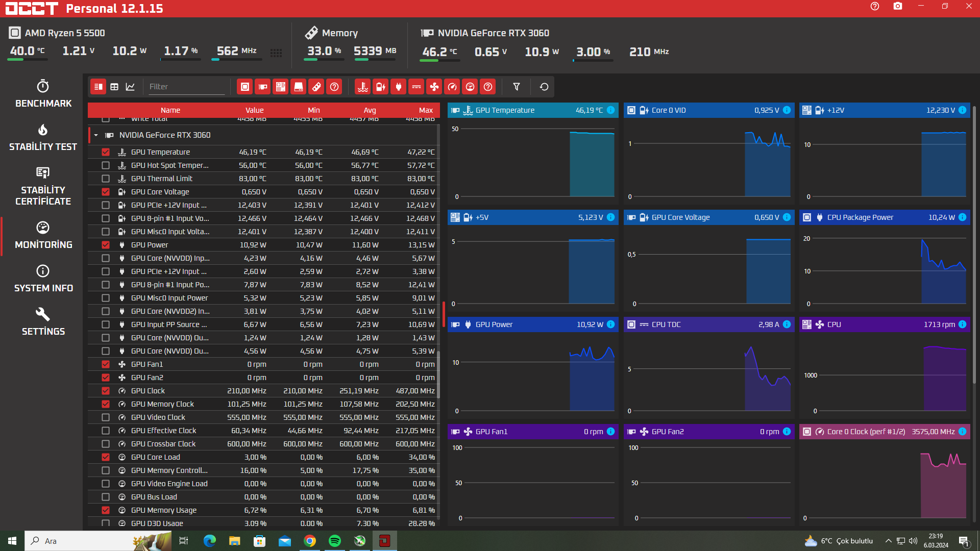Click the graphs panel vertical scrollbar
This screenshot has width=980, height=551.
pyautogui.click(x=974, y=245)
